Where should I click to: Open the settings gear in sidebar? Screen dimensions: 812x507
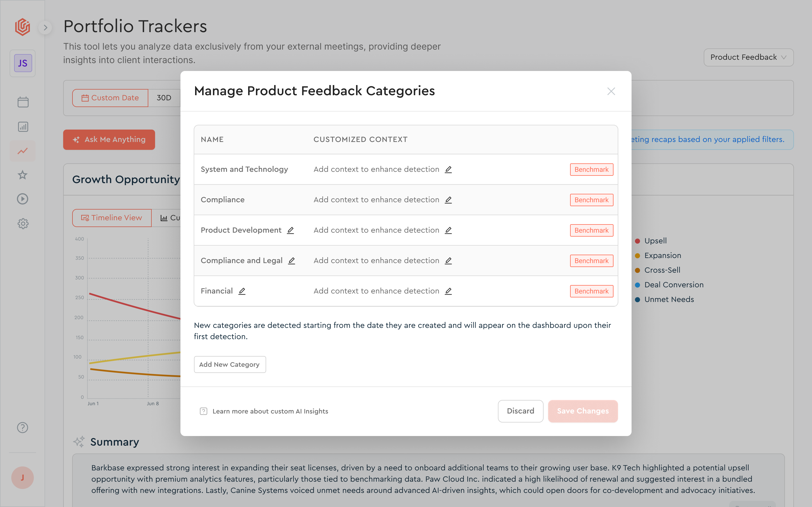click(23, 223)
